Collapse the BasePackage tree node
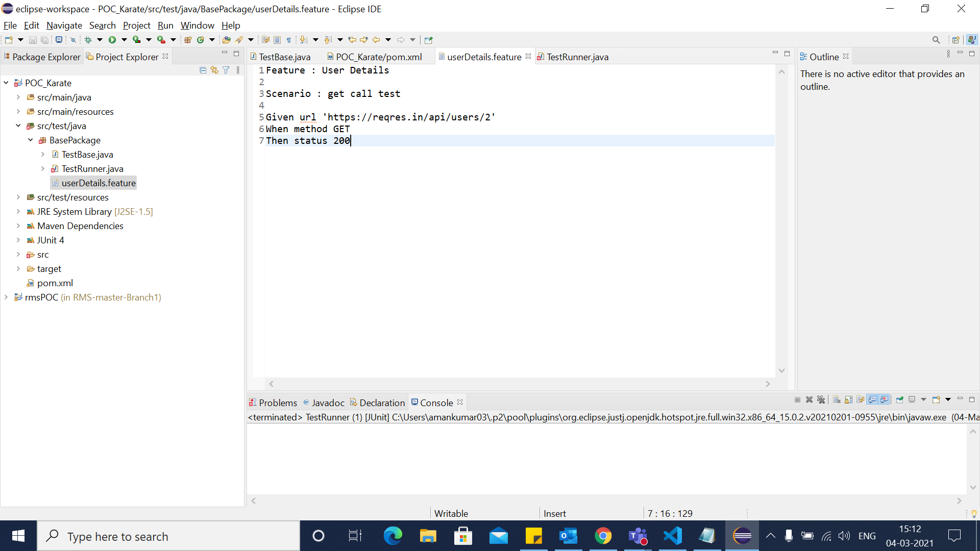Image resolution: width=980 pixels, height=551 pixels. [x=31, y=140]
